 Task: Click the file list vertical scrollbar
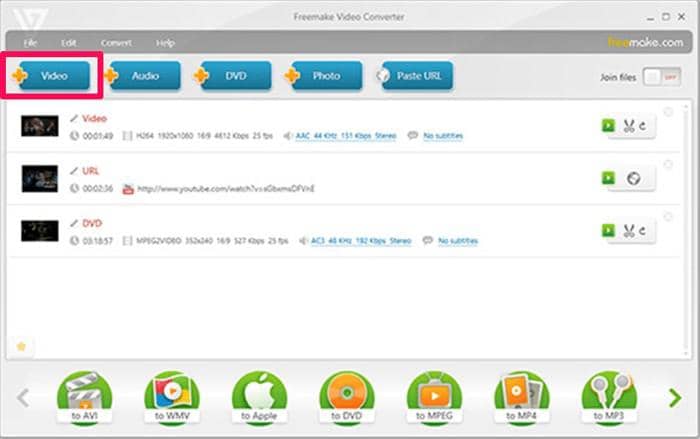tap(686, 230)
